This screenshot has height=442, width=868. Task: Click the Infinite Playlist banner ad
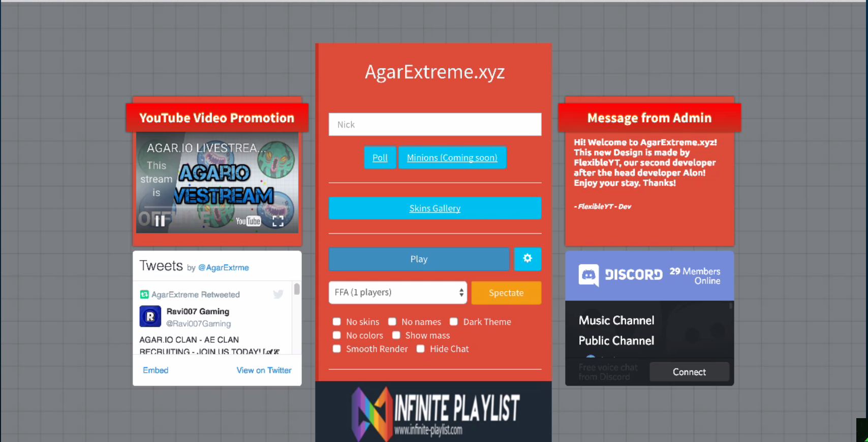click(433, 412)
